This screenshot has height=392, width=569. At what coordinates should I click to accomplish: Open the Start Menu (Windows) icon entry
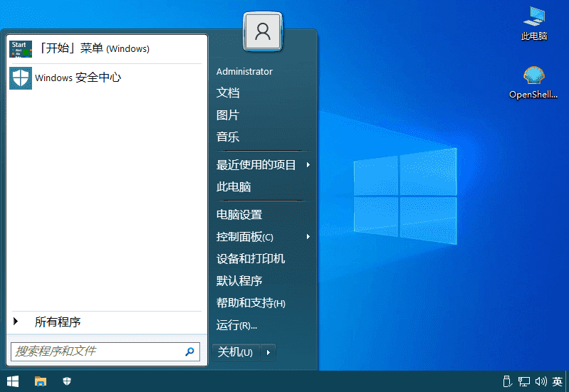click(x=21, y=48)
